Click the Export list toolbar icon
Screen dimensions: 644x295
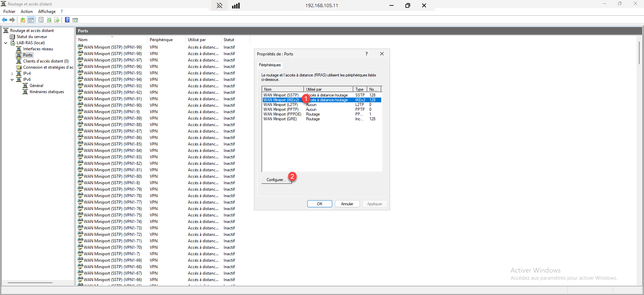tap(57, 20)
